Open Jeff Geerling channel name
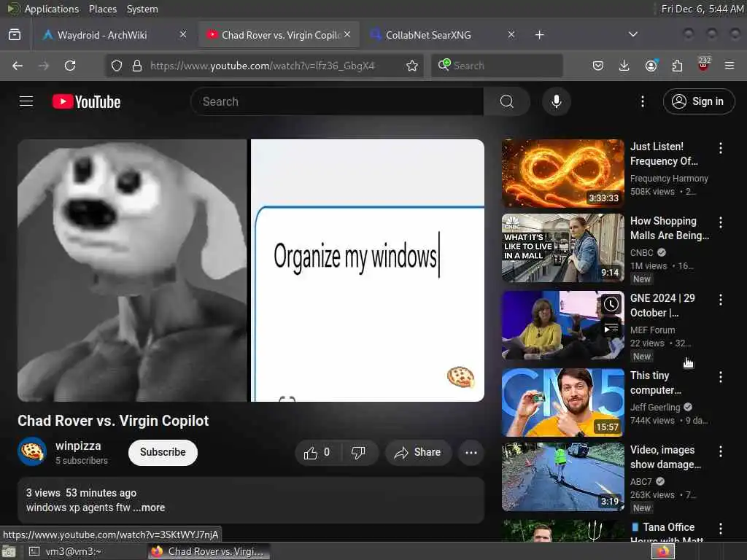The width and height of the screenshot is (747, 560). [x=655, y=407]
